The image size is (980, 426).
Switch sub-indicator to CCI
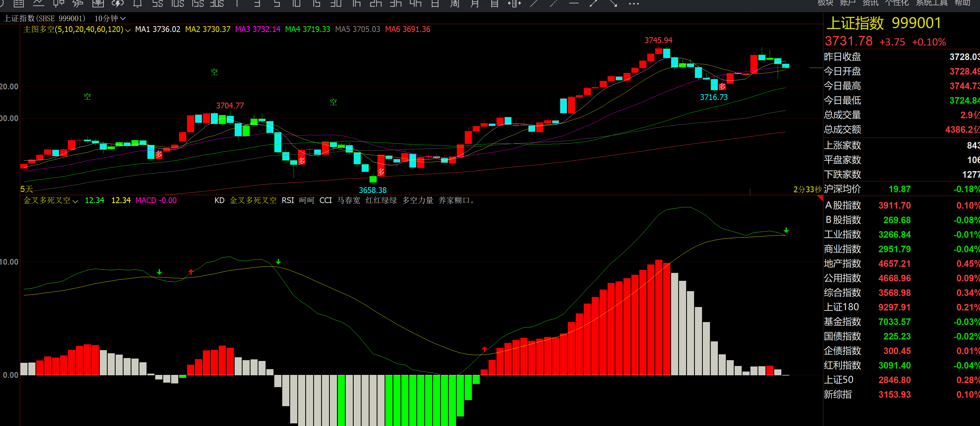pyautogui.click(x=326, y=200)
